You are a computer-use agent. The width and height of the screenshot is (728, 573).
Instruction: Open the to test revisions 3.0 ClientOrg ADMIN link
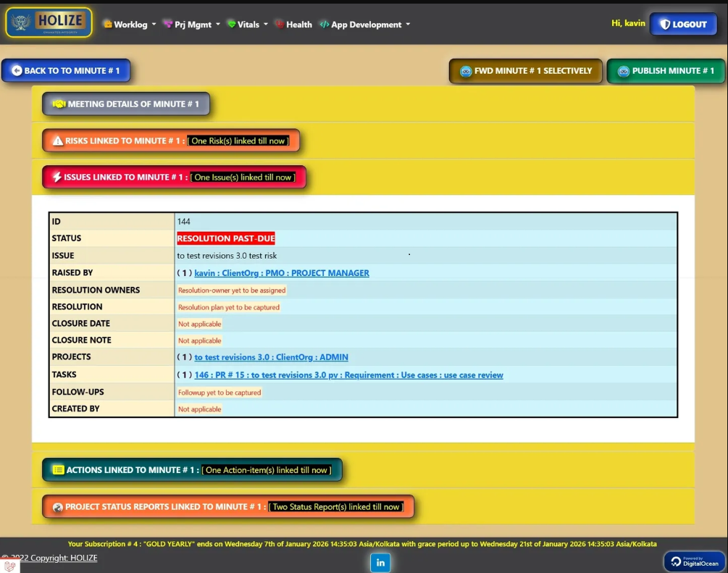click(271, 357)
